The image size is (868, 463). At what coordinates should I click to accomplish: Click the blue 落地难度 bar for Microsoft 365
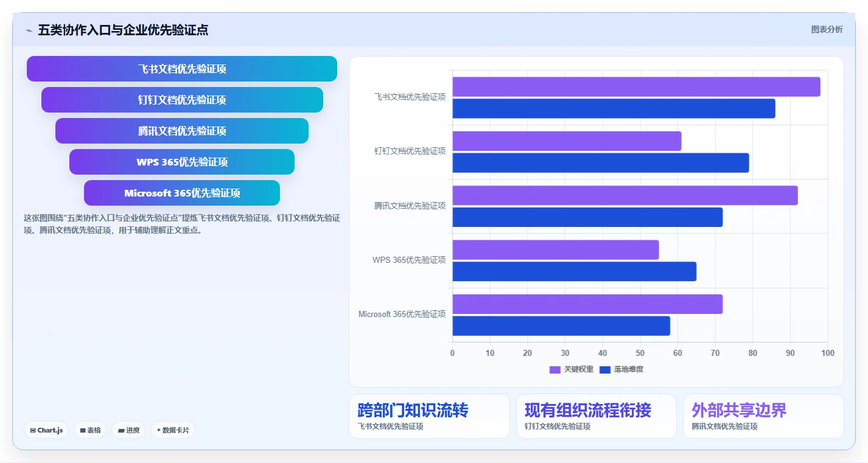561,325
